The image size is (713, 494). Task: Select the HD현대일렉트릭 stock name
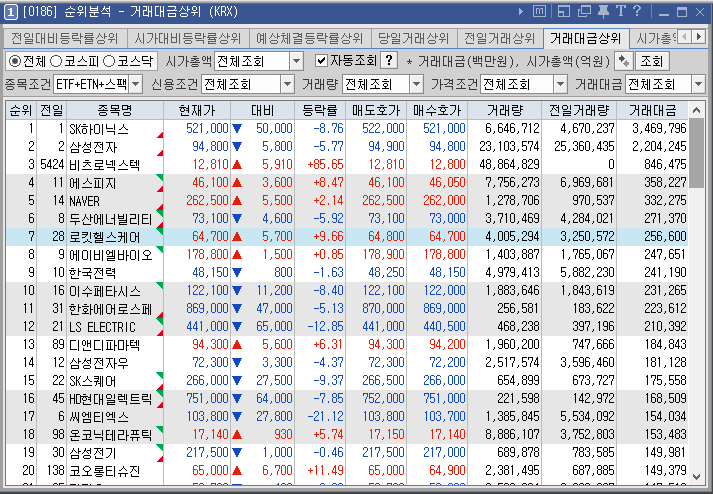(110, 399)
